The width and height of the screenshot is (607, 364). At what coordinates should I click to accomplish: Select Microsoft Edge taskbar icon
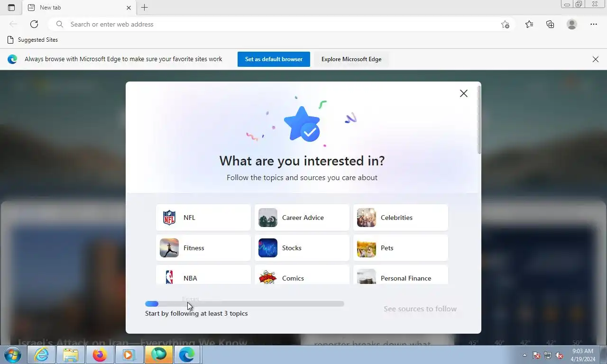(187, 355)
